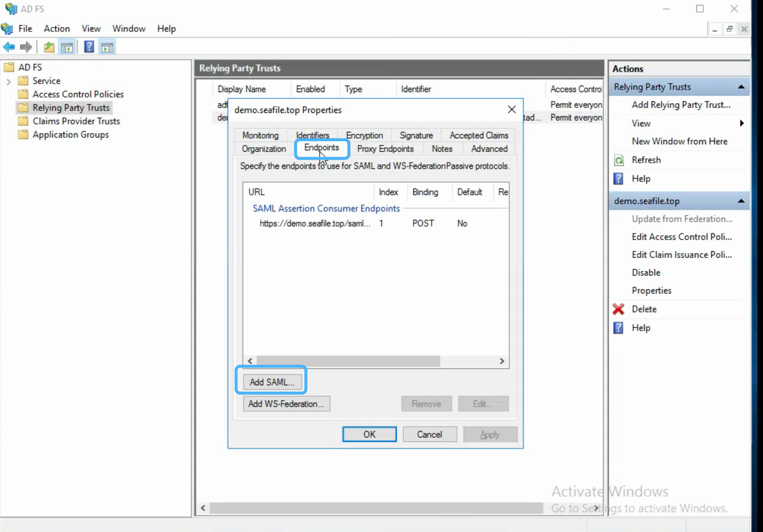Click the Forward arrow toolbar icon
The width and height of the screenshot is (763, 532).
coord(26,47)
